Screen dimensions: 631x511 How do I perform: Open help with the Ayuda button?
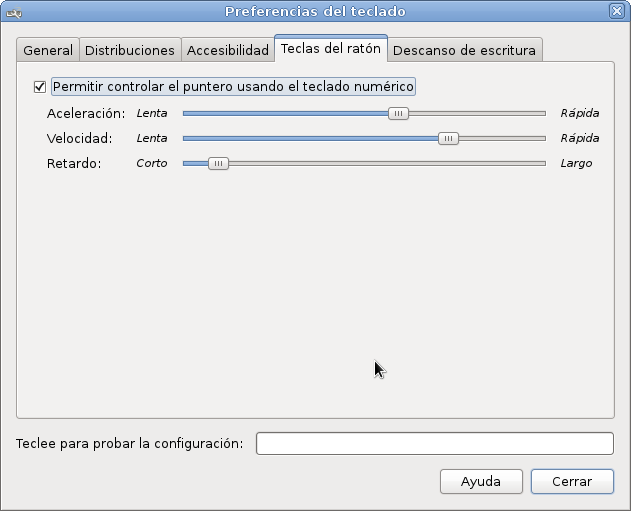(x=481, y=481)
